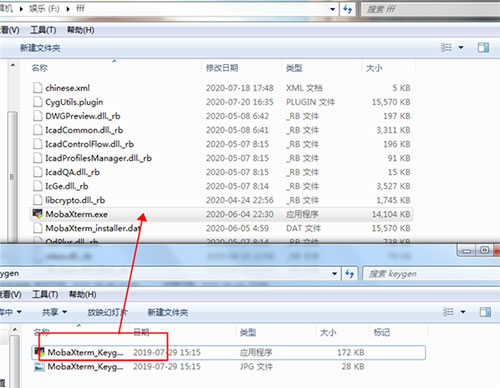Sort by 日期 column in keygen window
This screenshot has height=388, width=500.
click(142, 332)
